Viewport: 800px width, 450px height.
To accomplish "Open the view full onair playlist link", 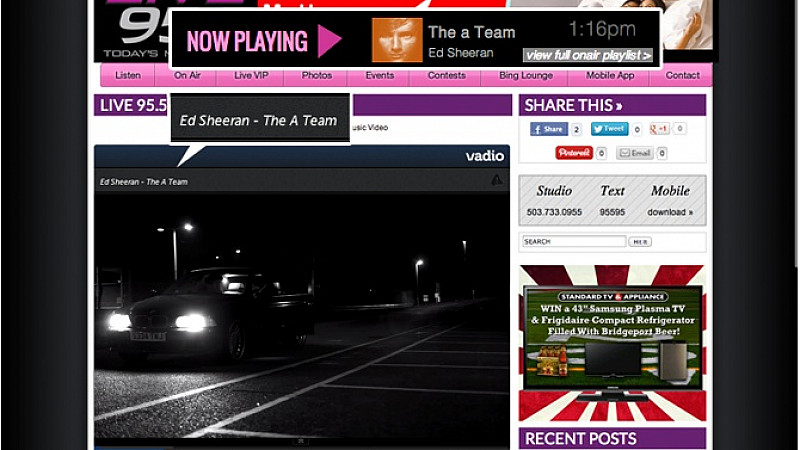I will pos(588,55).
